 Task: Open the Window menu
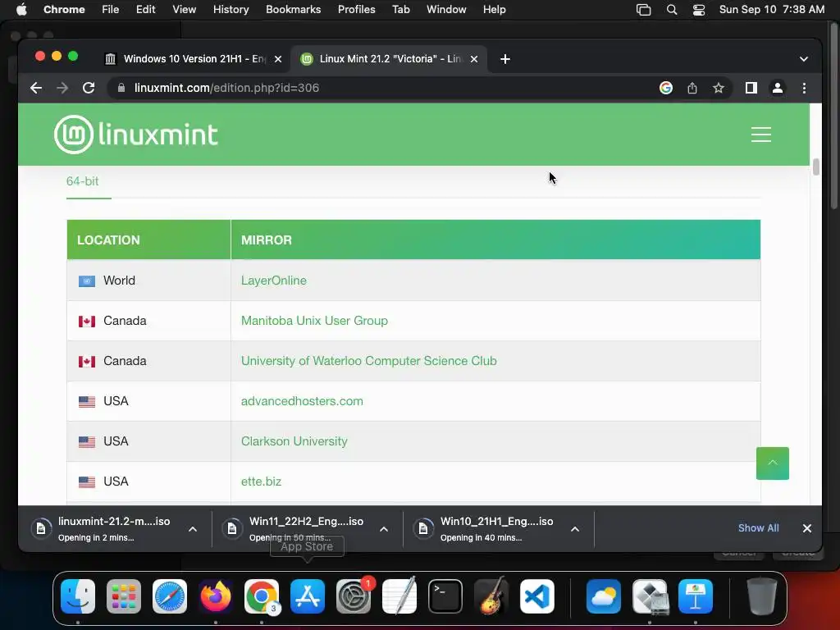point(446,10)
